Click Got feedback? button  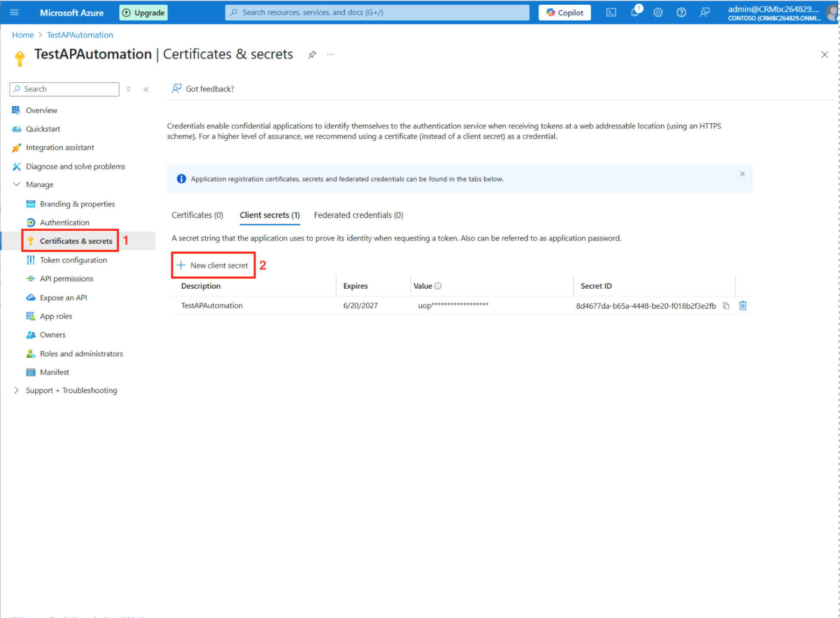(203, 89)
